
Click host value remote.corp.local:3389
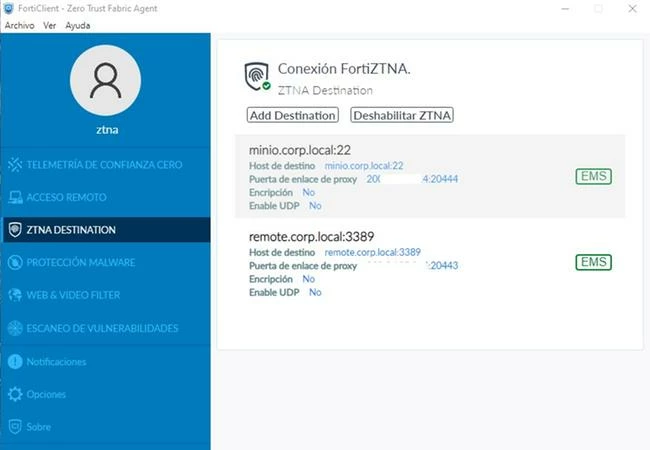372,252
